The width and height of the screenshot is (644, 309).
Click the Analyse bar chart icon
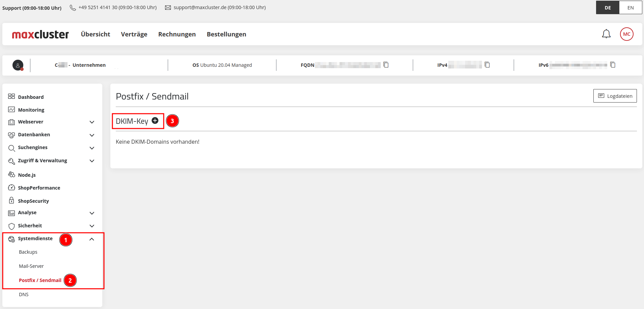(x=11, y=213)
